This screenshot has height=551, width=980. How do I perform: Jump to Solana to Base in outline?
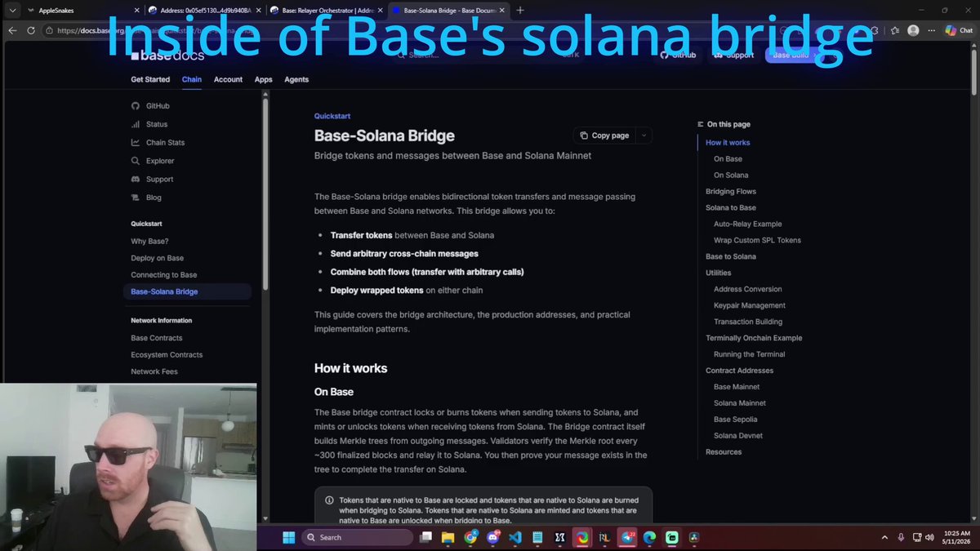[731, 207]
